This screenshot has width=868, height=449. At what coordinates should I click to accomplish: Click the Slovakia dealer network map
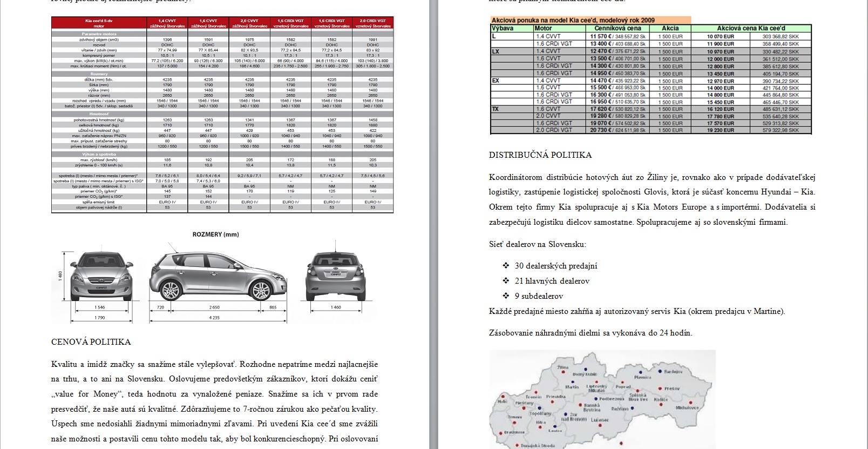602,399
